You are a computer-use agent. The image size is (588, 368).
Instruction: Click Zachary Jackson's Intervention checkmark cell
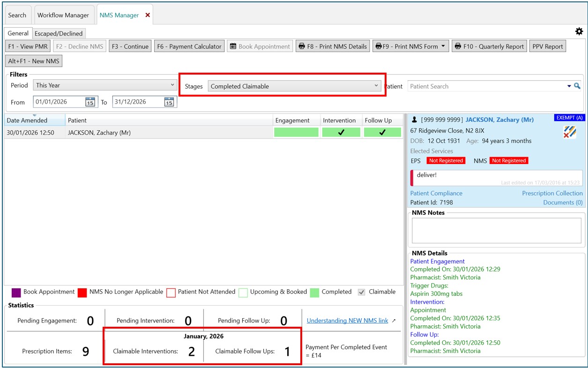click(341, 133)
